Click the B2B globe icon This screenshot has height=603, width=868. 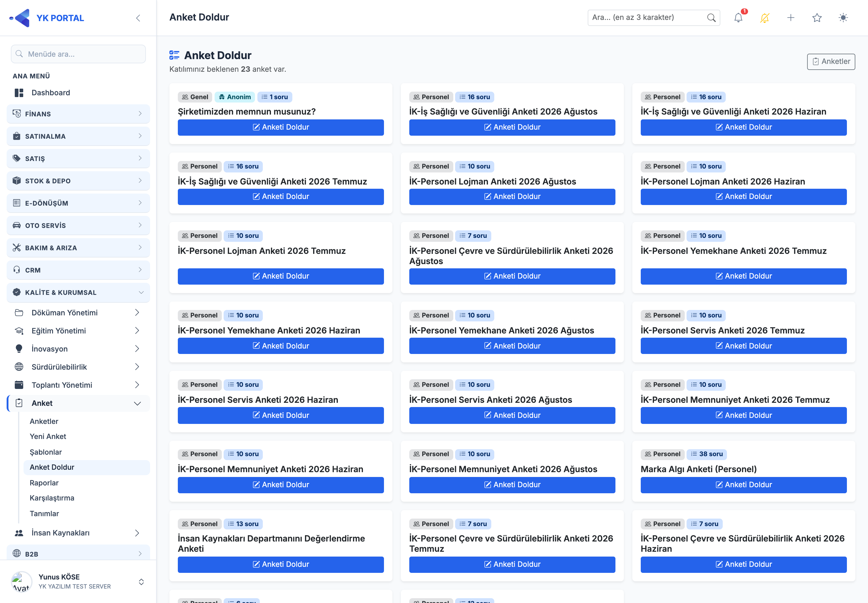click(17, 554)
